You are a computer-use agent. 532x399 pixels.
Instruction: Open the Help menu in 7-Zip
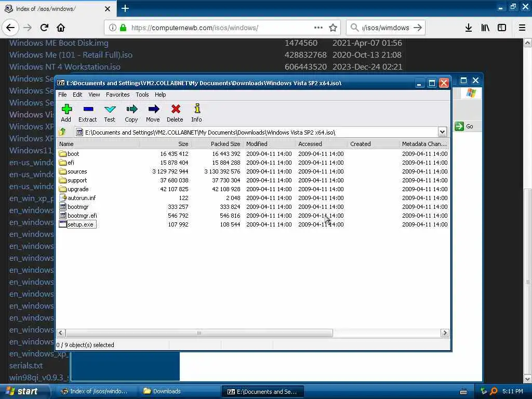pyautogui.click(x=160, y=95)
